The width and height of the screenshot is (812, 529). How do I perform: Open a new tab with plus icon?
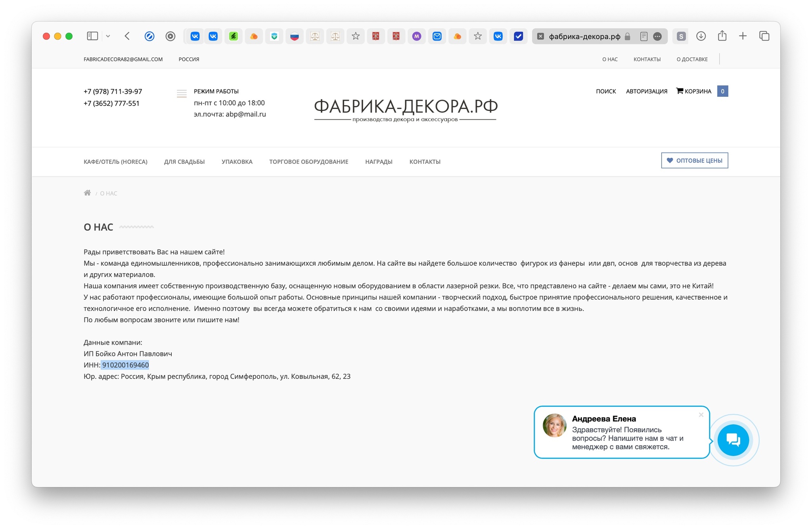click(x=743, y=36)
